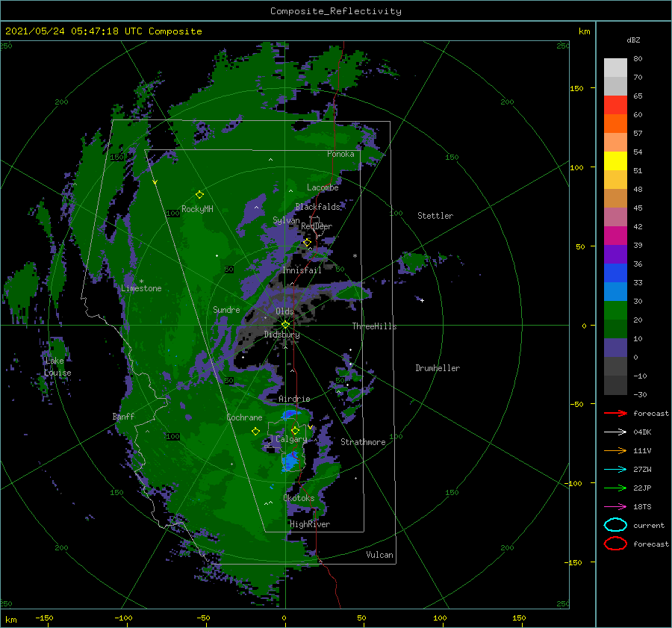Select the Lake Louise label
The image size is (672, 628).
tap(57, 367)
